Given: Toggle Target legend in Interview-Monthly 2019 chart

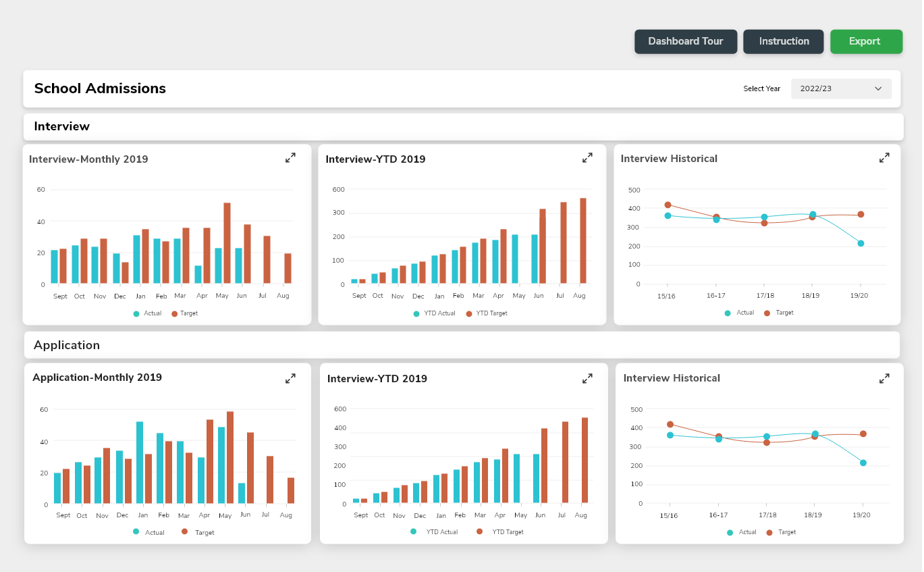Looking at the screenshot, I should click(x=184, y=313).
